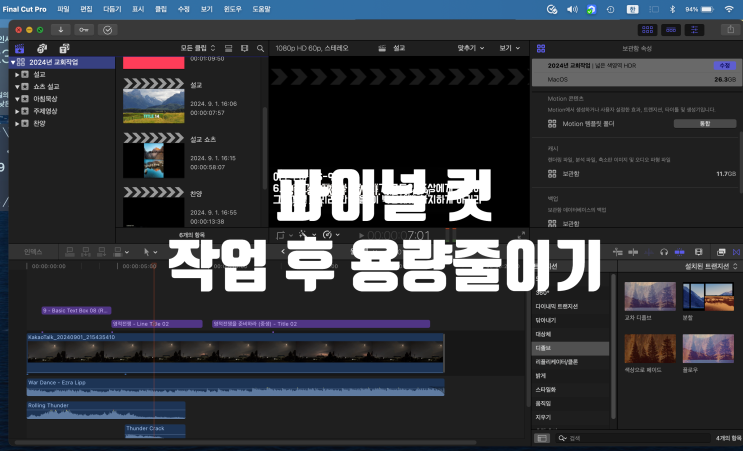Screen dimensions: 743x451
Task: Collapse the 아침묵상 event
Action: pyautogui.click(x=17, y=99)
